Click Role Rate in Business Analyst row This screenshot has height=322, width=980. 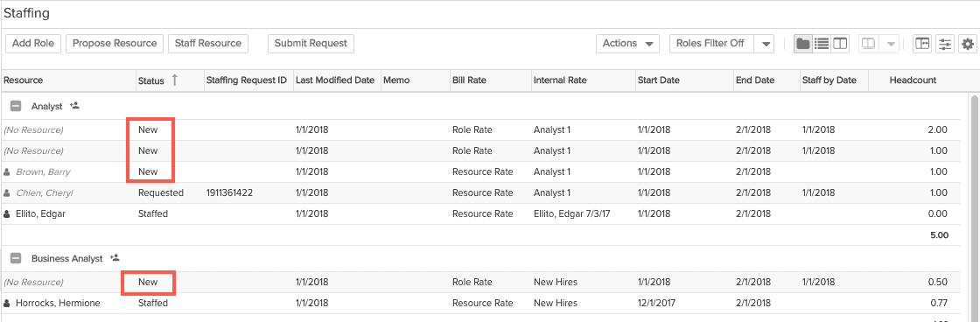point(472,283)
